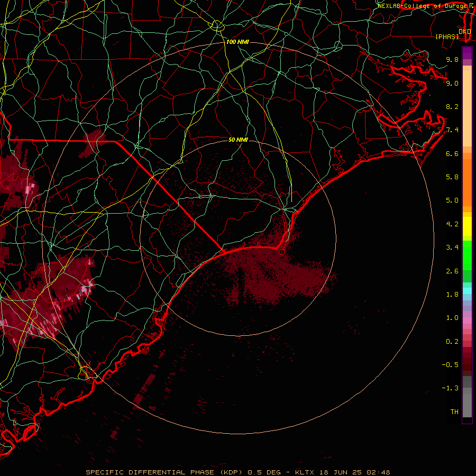Pick the purple swatch at top of scale
This screenshot has height=476, width=476.
(467, 53)
